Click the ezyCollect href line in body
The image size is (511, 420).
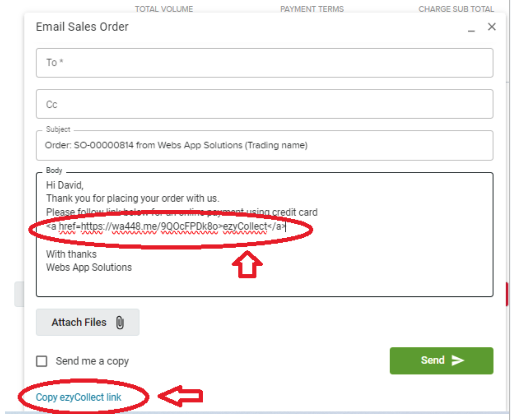pyautogui.click(x=166, y=226)
